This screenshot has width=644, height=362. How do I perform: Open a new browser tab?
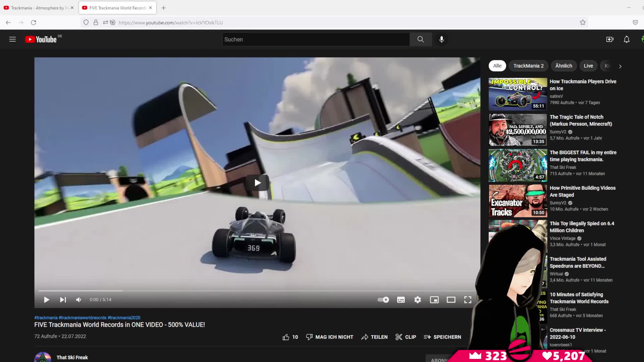coord(164,8)
